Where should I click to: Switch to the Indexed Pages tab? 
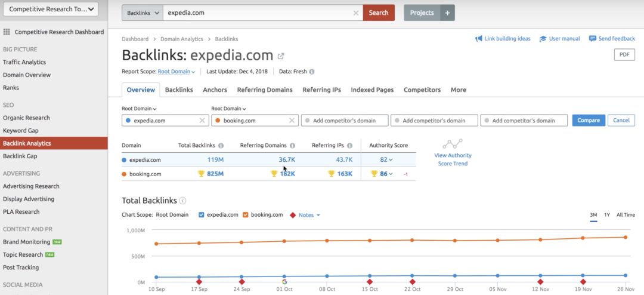pyautogui.click(x=372, y=90)
